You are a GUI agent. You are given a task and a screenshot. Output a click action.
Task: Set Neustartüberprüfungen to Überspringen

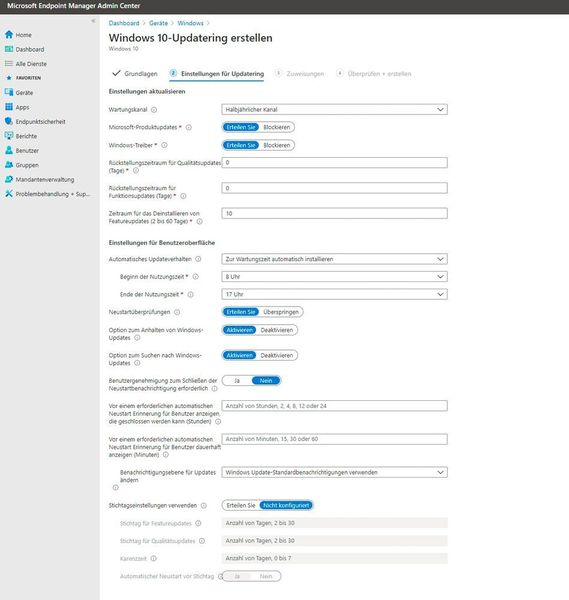(281, 312)
